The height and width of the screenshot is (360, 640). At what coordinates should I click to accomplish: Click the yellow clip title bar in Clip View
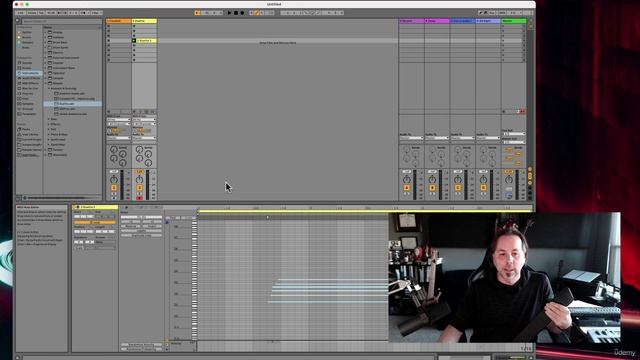click(x=95, y=207)
